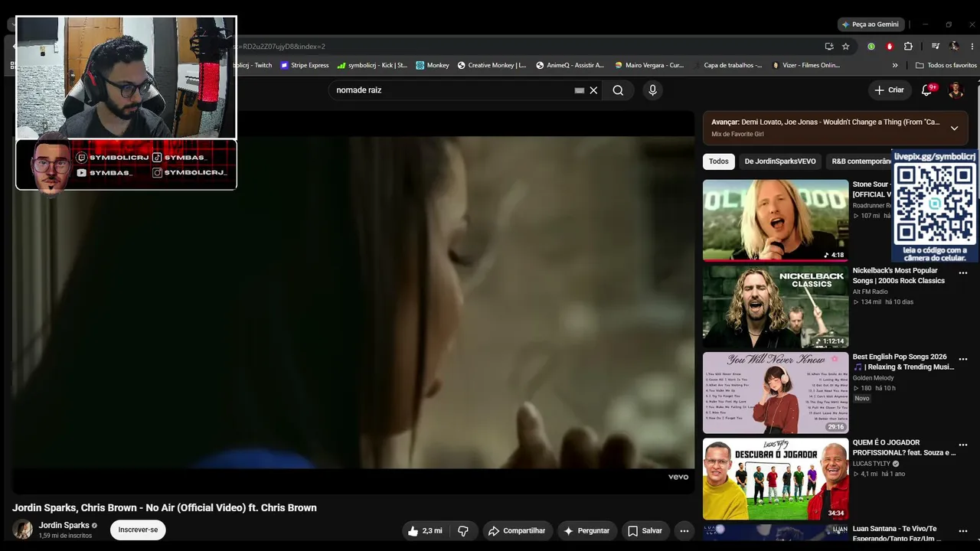This screenshot has height=551, width=980.
Task: Open the Descubra o Jogador video thumbnail
Action: (x=776, y=479)
